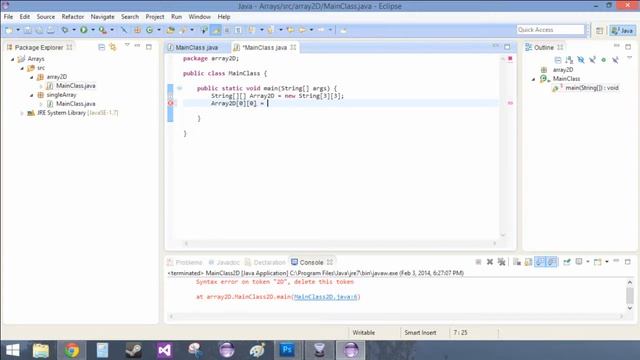The height and width of the screenshot is (360, 640).
Task: Select MainClass.java under singleArray package
Action: (x=76, y=104)
